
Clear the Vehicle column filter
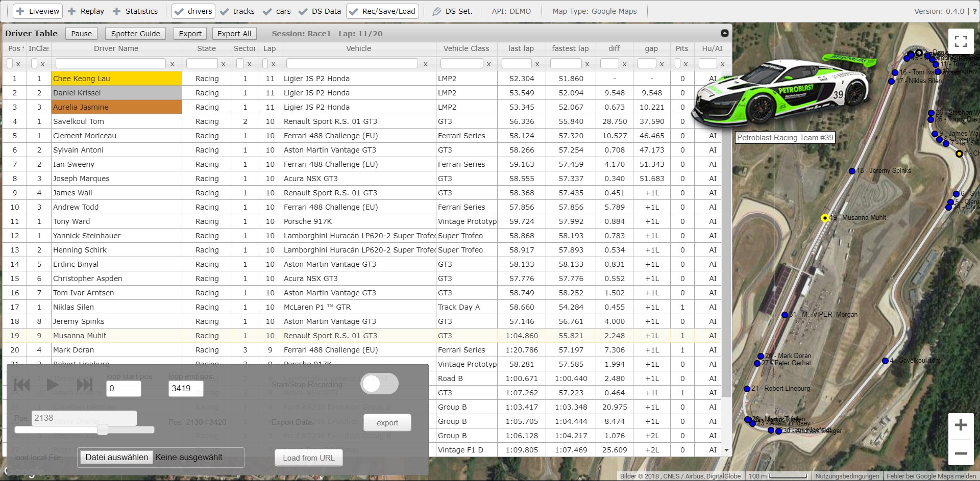pos(426,64)
